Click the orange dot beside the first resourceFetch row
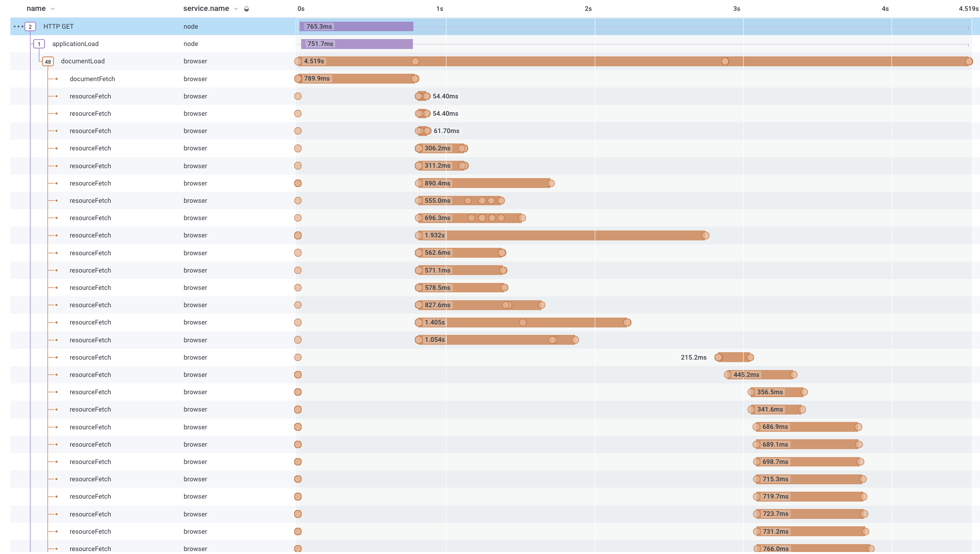This screenshot has width=980, height=554. click(56, 96)
